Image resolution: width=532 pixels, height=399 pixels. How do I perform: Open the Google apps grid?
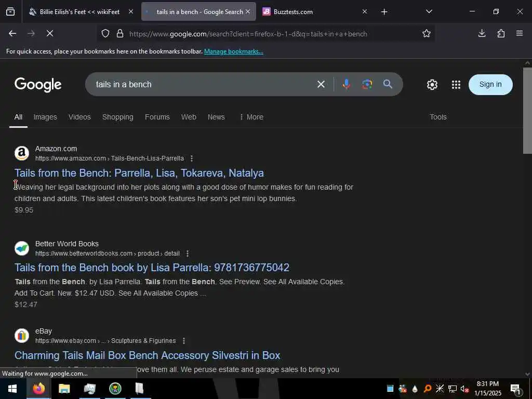pos(456,85)
